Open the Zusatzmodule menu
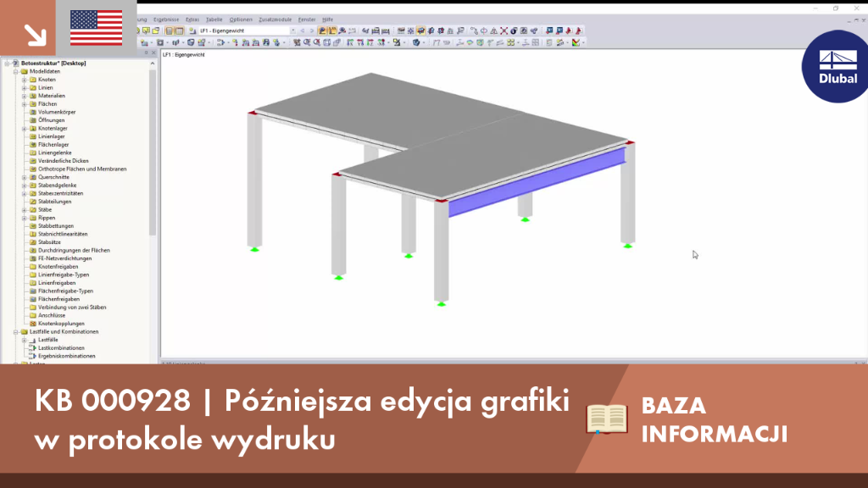The width and height of the screenshot is (868, 488). pos(275,19)
